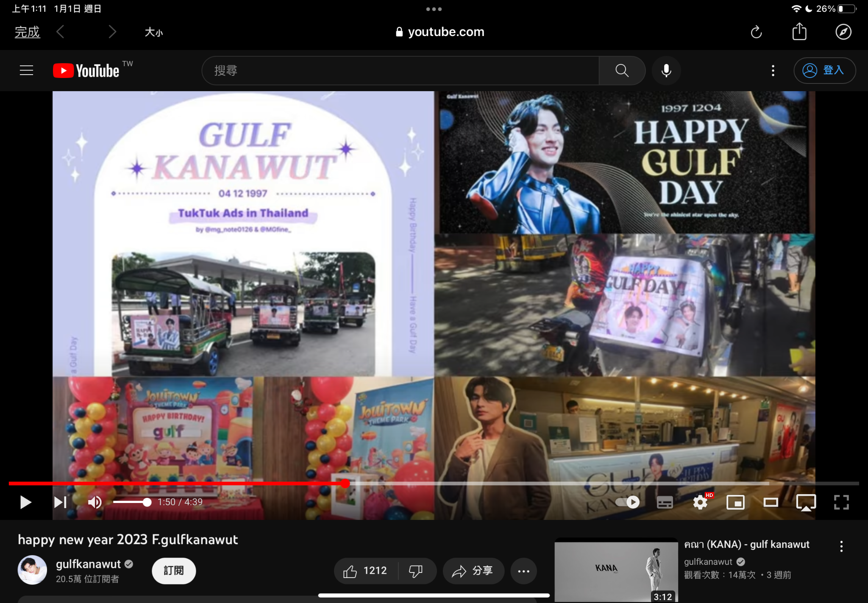Reload the page
The width and height of the screenshot is (868, 603).
[757, 32]
